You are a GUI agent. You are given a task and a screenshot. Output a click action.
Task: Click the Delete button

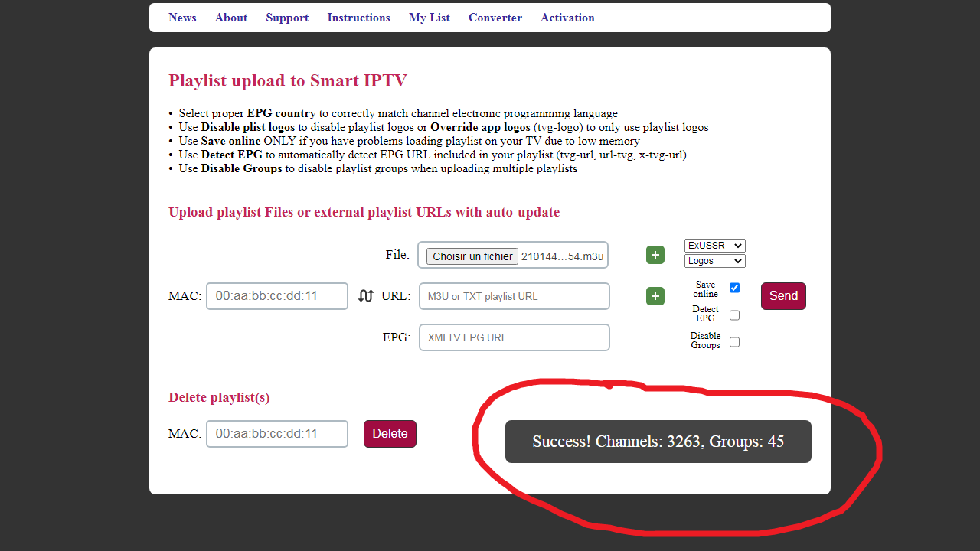(x=390, y=434)
